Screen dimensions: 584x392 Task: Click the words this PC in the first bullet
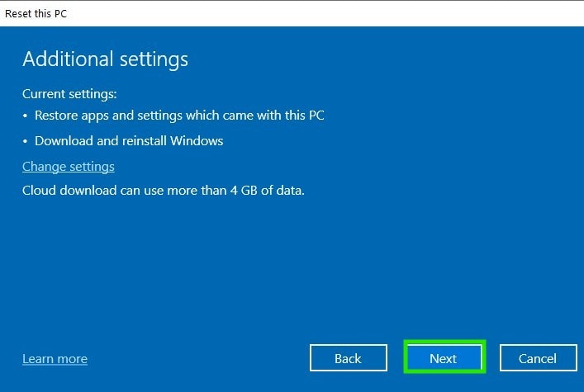click(305, 116)
